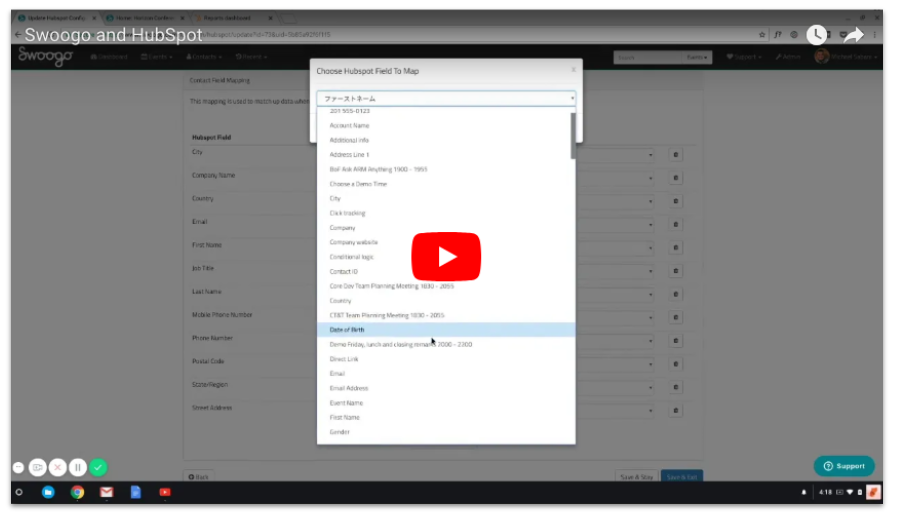Close the Choose Hubspot Field dialog

point(573,70)
